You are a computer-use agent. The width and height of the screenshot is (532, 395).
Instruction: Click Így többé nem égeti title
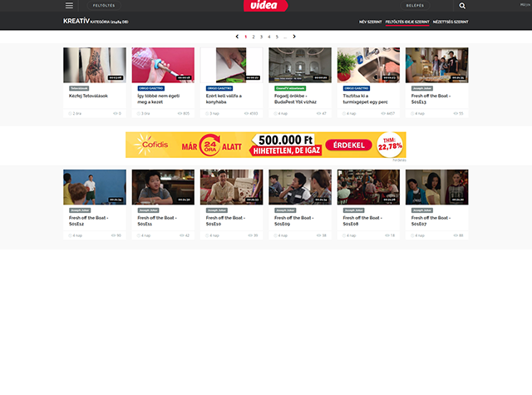159,99
